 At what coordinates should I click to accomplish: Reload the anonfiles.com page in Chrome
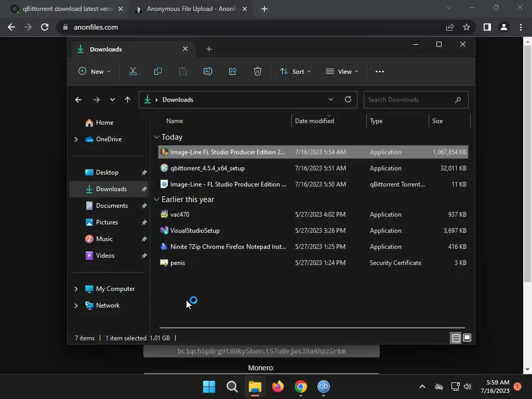point(45,27)
